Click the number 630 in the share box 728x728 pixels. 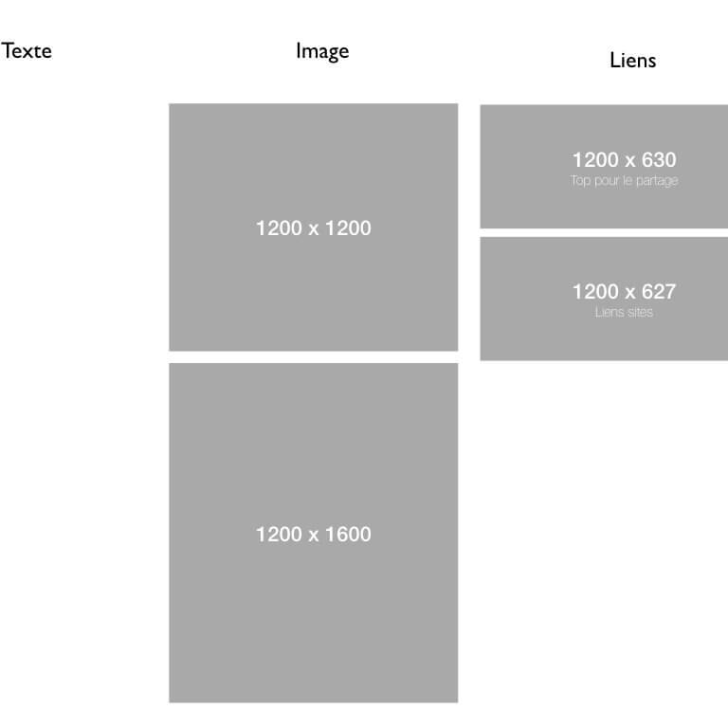click(x=657, y=160)
